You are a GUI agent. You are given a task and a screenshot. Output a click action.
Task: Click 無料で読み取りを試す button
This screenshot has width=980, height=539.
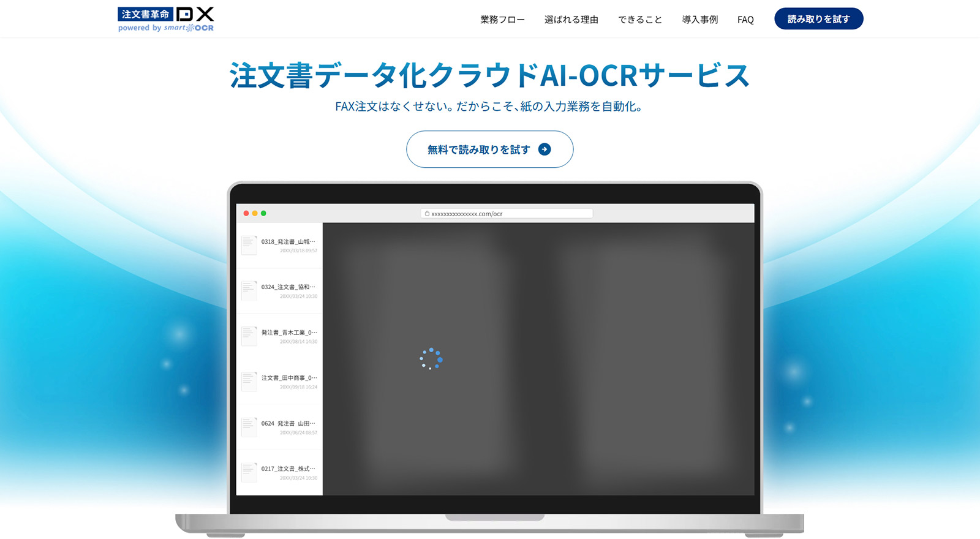490,149
